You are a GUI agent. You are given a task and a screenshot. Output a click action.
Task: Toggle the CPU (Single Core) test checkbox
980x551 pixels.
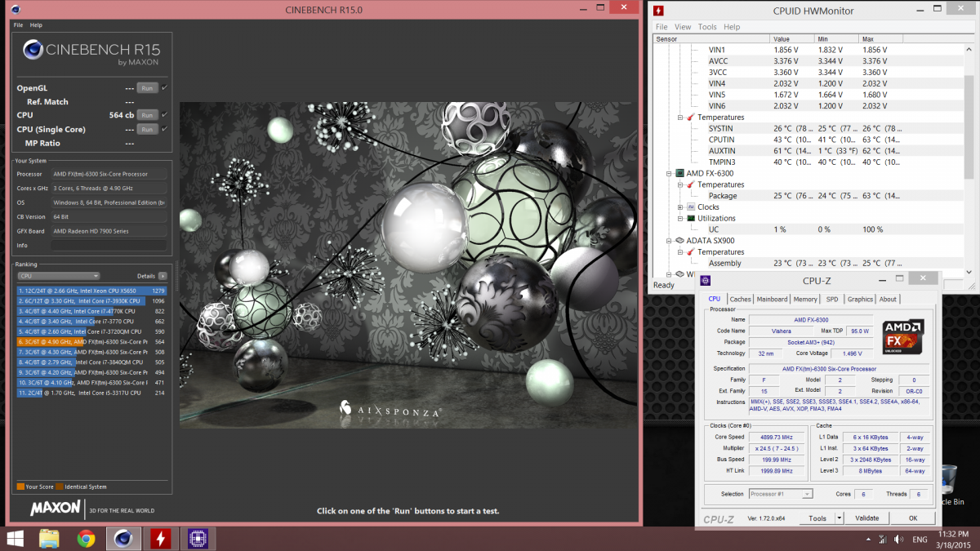click(164, 129)
